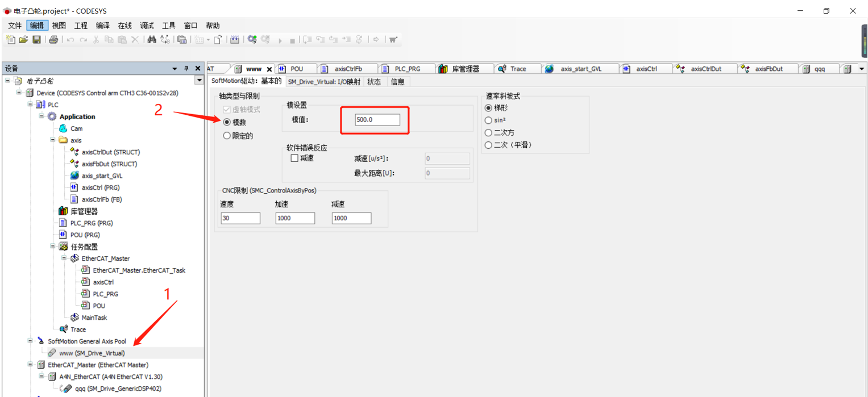The width and height of the screenshot is (868, 397).
Task: Open the 视图 view menu
Action: pyautogui.click(x=59, y=26)
